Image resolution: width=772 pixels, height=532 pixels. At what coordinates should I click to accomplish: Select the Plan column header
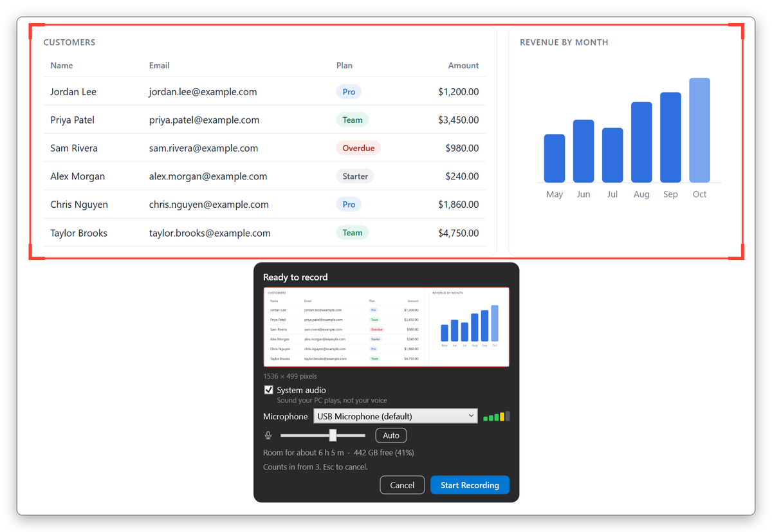(x=344, y=66)
